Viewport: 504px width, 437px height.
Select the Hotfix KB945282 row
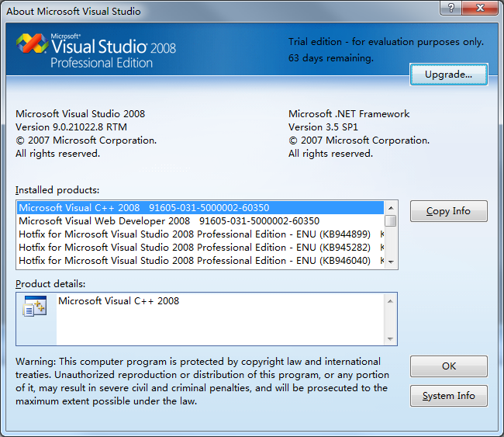[x=201, y=248]
